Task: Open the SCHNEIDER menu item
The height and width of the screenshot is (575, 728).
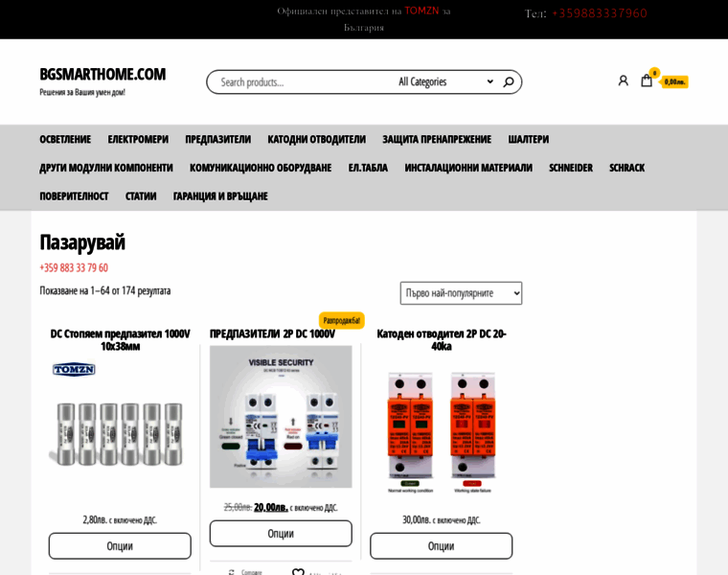Action: [571, 168]
